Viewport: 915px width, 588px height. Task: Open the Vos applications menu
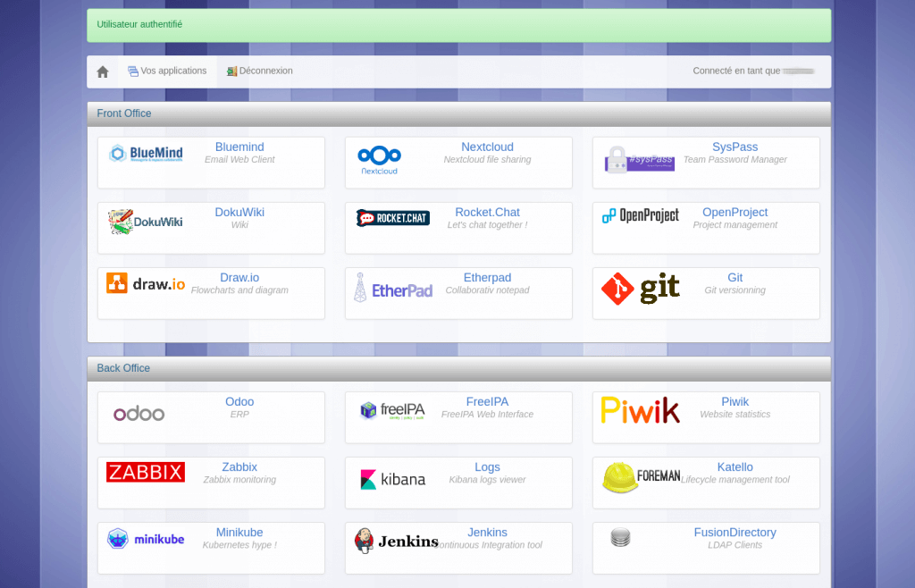(167, 71)
